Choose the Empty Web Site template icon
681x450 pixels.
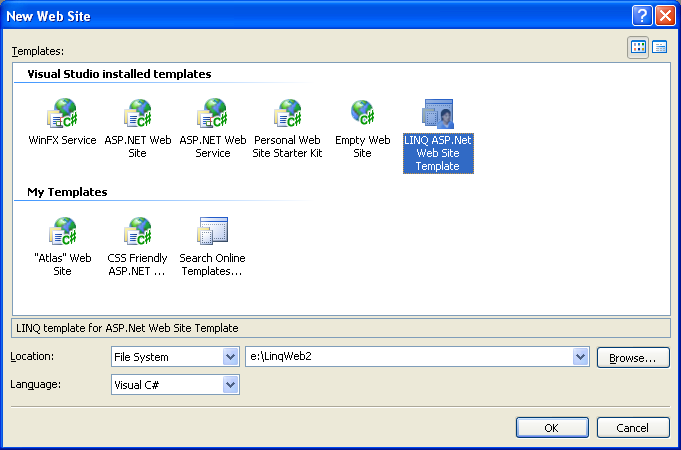coord(362,112)
